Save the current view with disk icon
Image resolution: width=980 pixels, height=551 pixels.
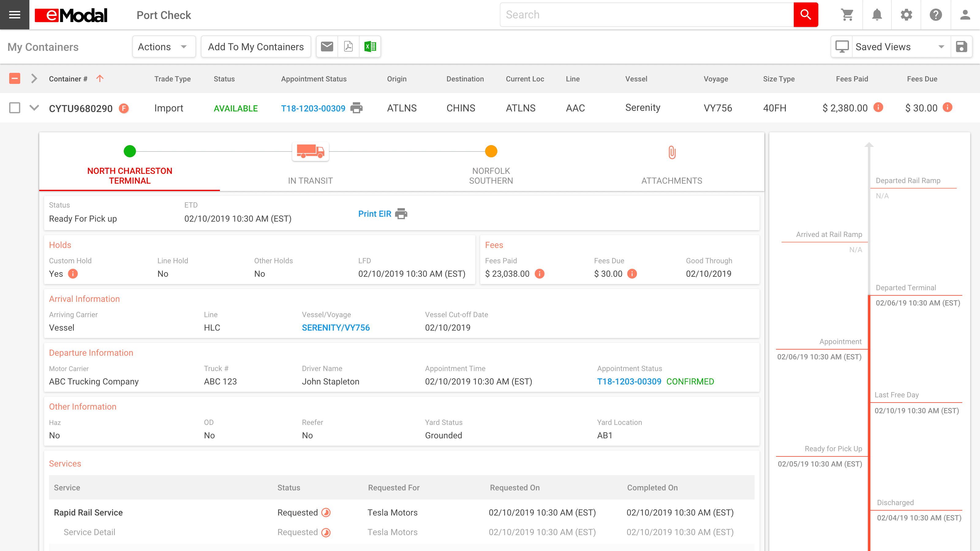961,47
